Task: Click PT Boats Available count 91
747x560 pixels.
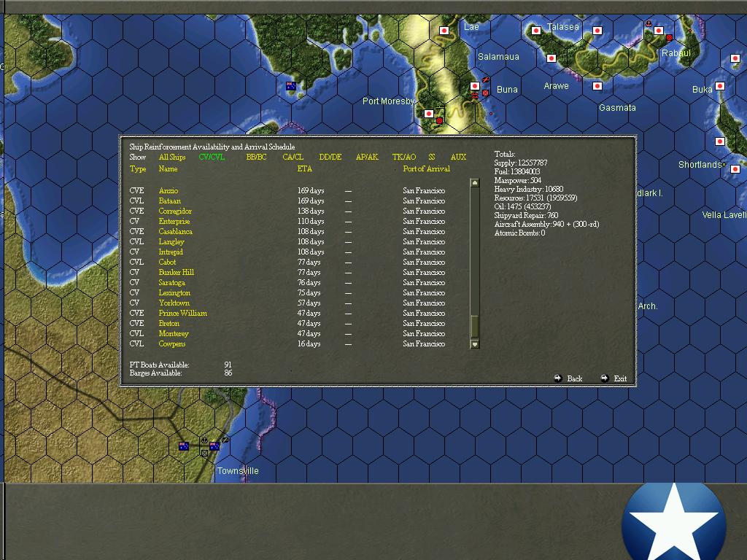Action: tap(228, 365)
